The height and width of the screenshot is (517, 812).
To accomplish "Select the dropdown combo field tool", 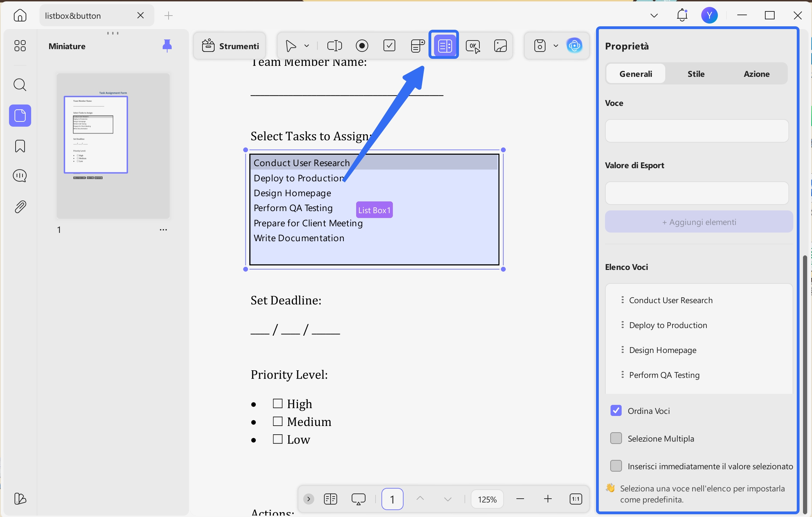I will pyautogui.click(x=417, y=46).
